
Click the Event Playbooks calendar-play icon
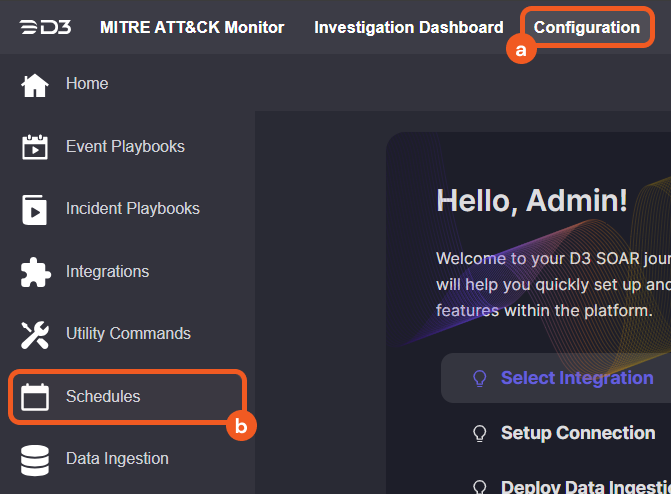(35, 147)
